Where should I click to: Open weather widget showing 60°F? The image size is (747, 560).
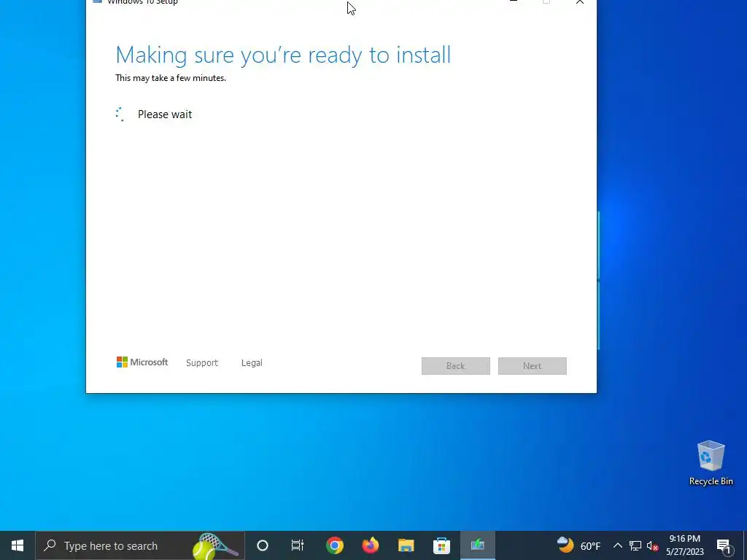tap(578, 545)
